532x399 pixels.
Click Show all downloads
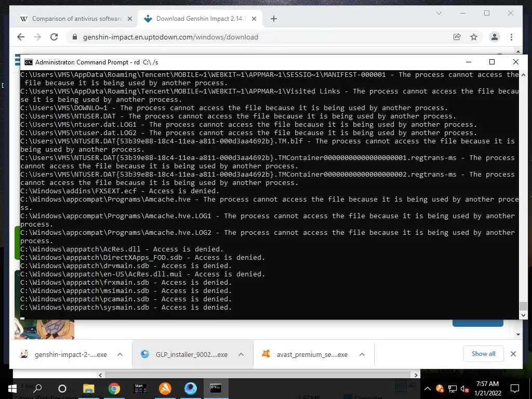484,354
